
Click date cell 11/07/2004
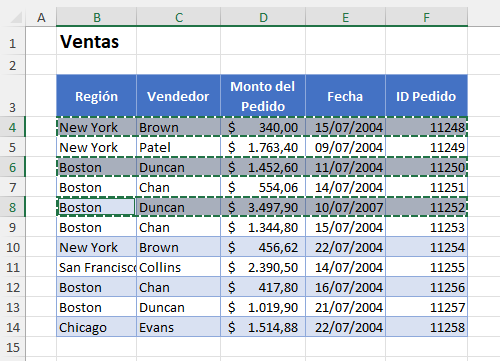pyautogui.click(x=345, y=167)
